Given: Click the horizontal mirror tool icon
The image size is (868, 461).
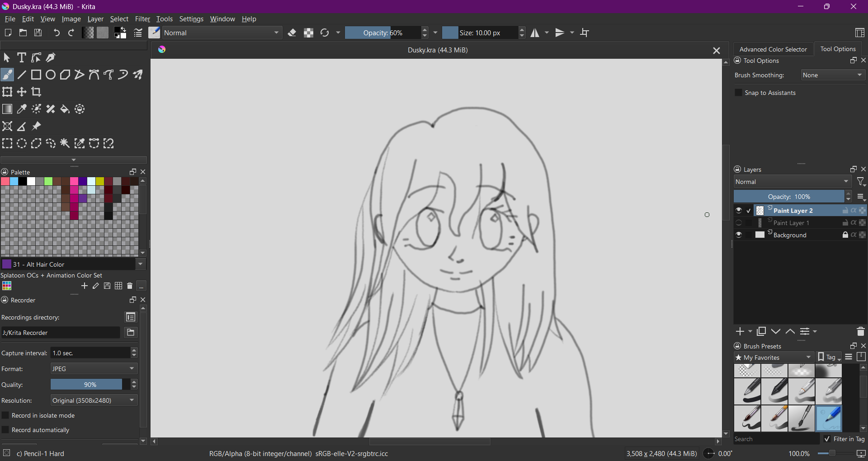Looking at the screenshot, I should tap(535, 33).
